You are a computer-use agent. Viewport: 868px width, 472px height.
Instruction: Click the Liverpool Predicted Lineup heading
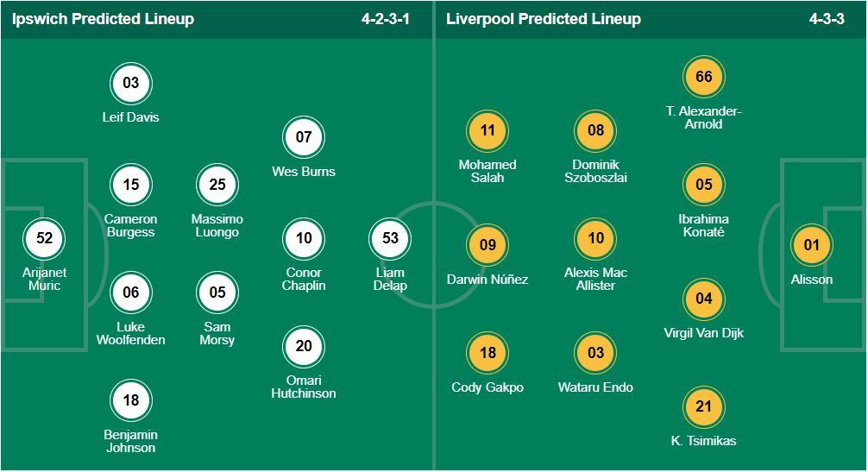click(544, 19)
